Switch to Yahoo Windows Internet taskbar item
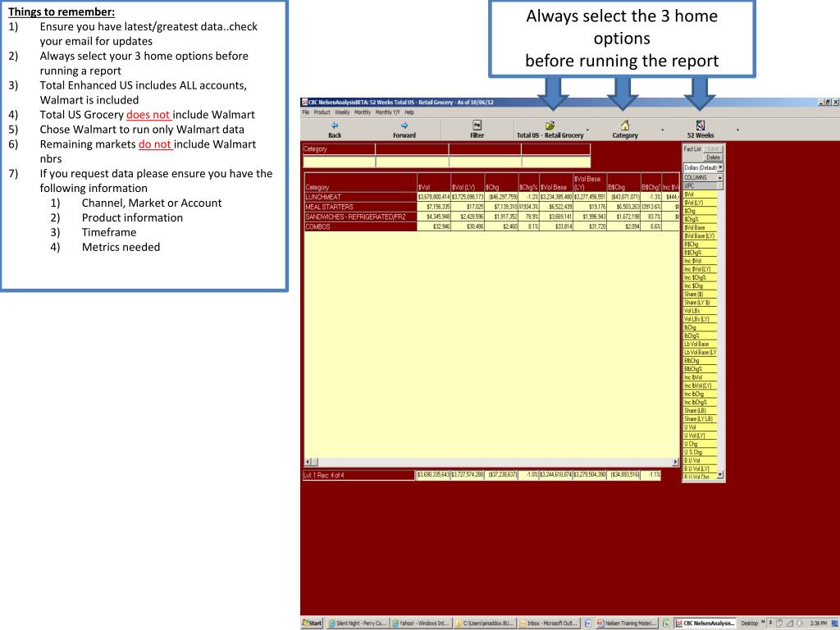Screen dimensions: 840x630 (x=421, y=623)
